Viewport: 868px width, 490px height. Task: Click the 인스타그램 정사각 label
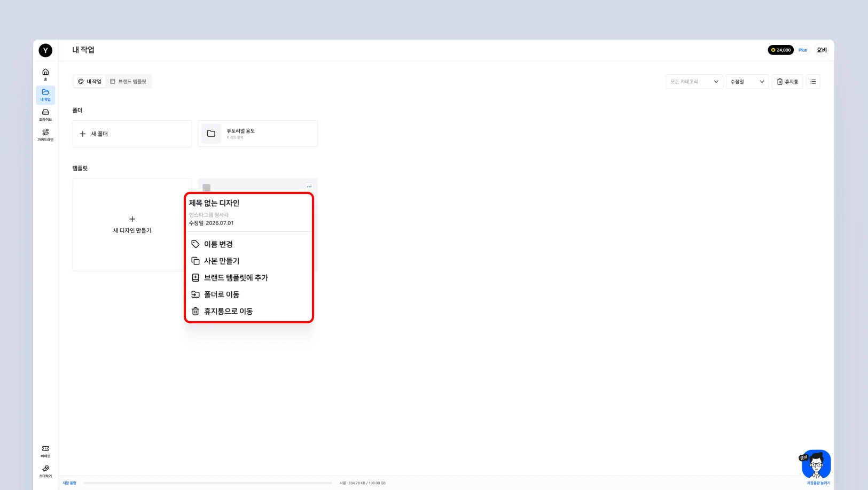coord(209,215)
